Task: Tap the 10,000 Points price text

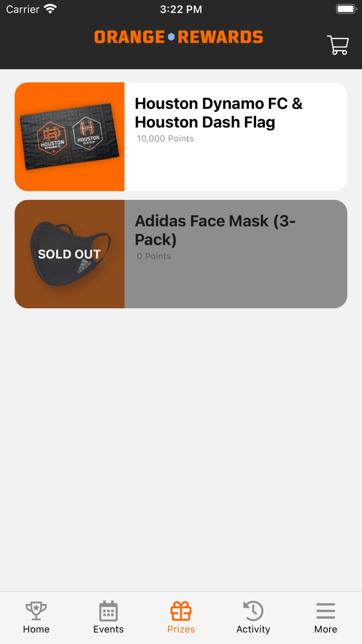Action: tap(165, 139)
